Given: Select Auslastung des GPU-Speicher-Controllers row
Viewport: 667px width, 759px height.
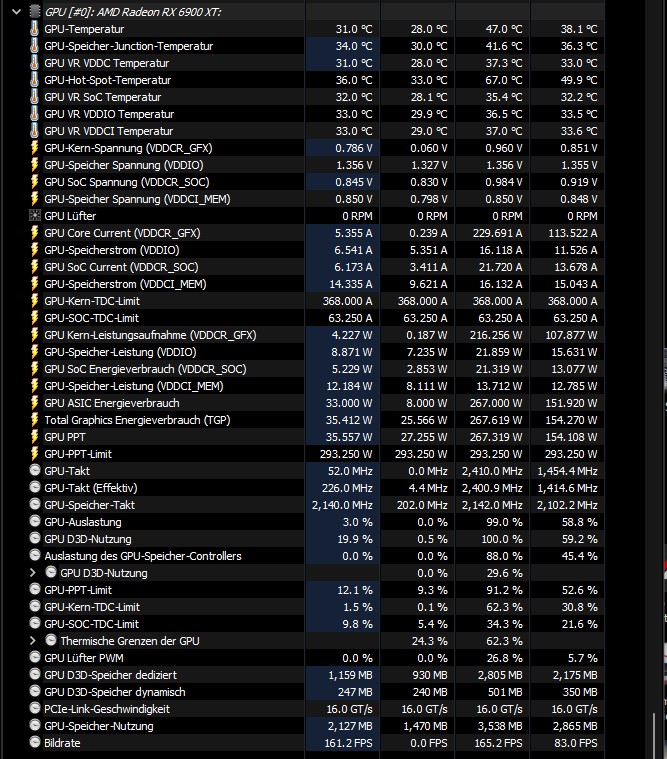Looking at the screenshot, I should 143,556.
